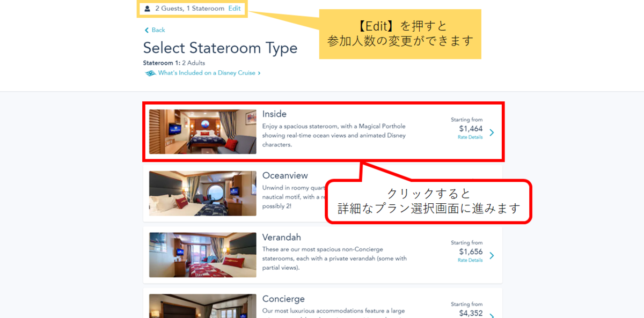This screenshot has width=644, height=318.
Task: Click the Back chevron arrow icon
Action: point(147,30)
